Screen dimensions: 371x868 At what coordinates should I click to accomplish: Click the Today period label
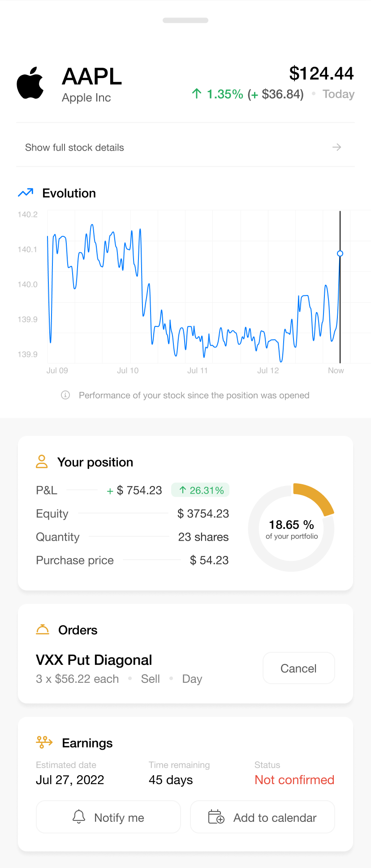pyautogui.click(x=338, y=94)
